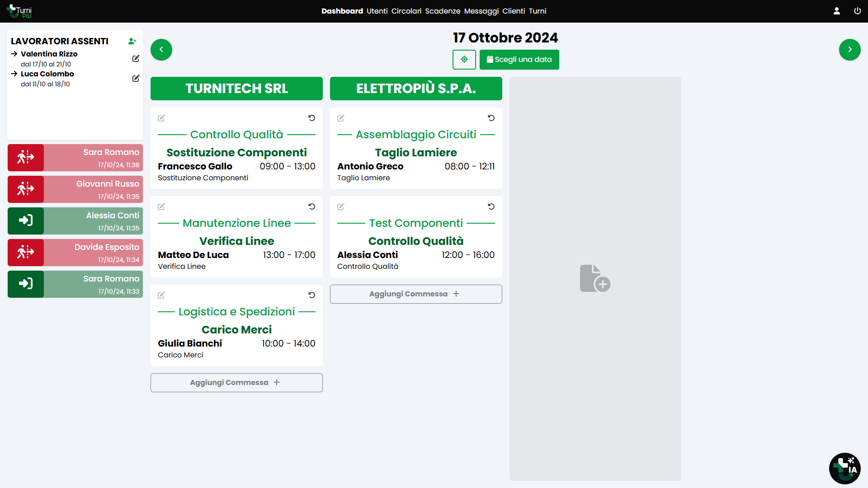Click the edit pencil on the Controllo Qualità card
Screen dimensions: 868x488
click(x=161, y=118)
